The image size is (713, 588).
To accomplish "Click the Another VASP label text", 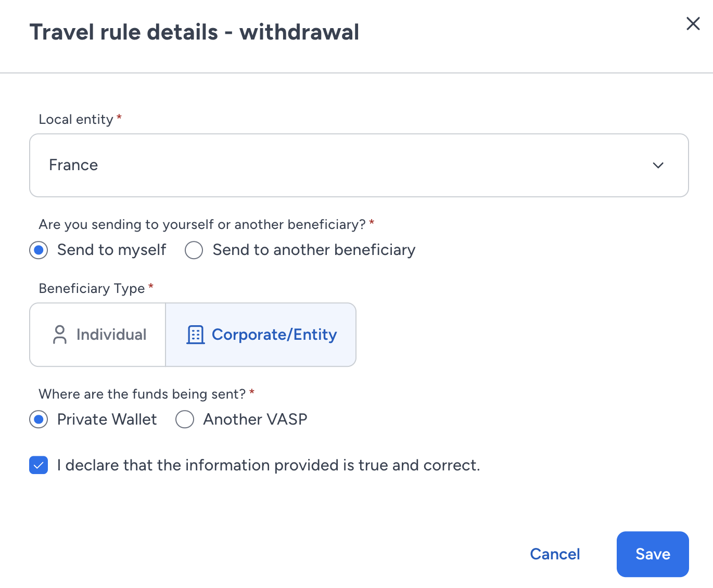I will 255,419.
